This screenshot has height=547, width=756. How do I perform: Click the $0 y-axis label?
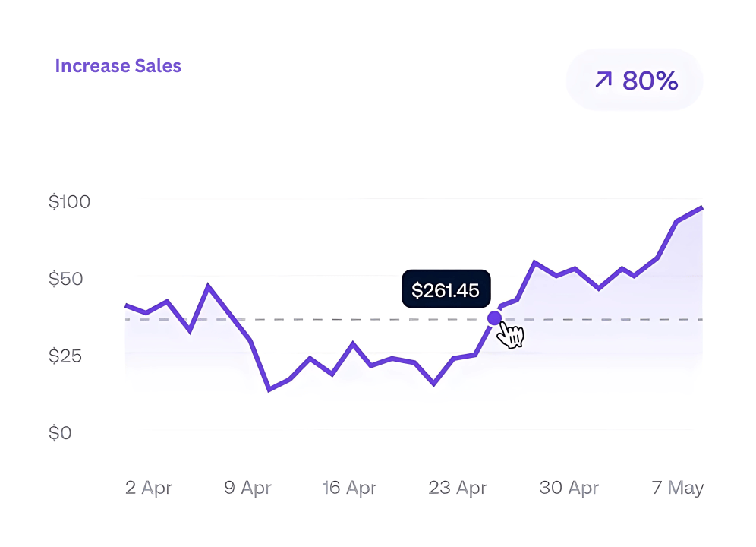[x=59, y=433]
